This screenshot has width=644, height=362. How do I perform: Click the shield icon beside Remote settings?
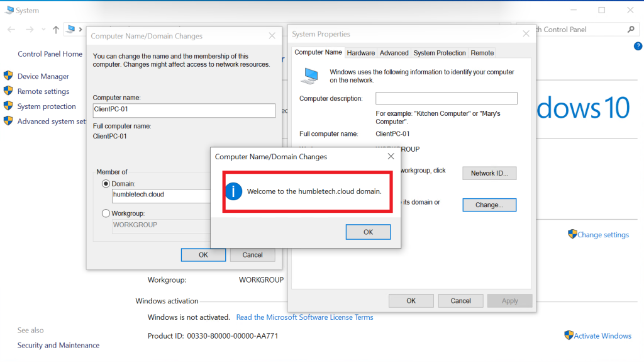(x=9, y=91)
